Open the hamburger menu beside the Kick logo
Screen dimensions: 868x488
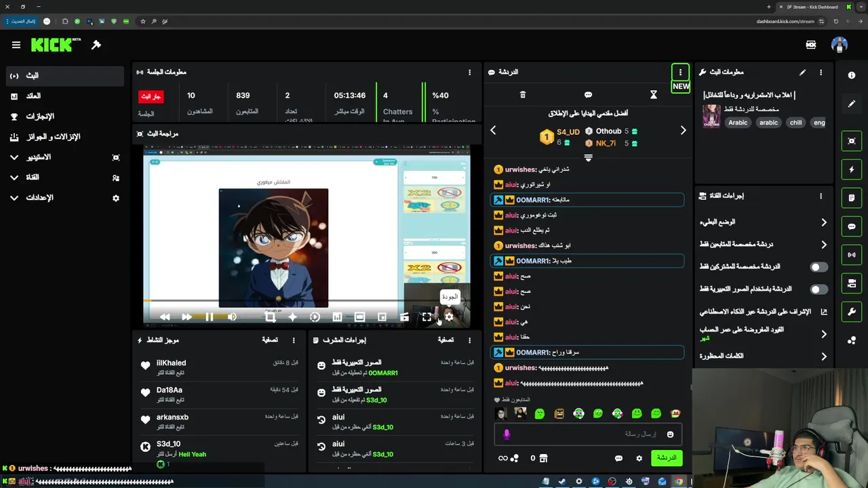16,45
